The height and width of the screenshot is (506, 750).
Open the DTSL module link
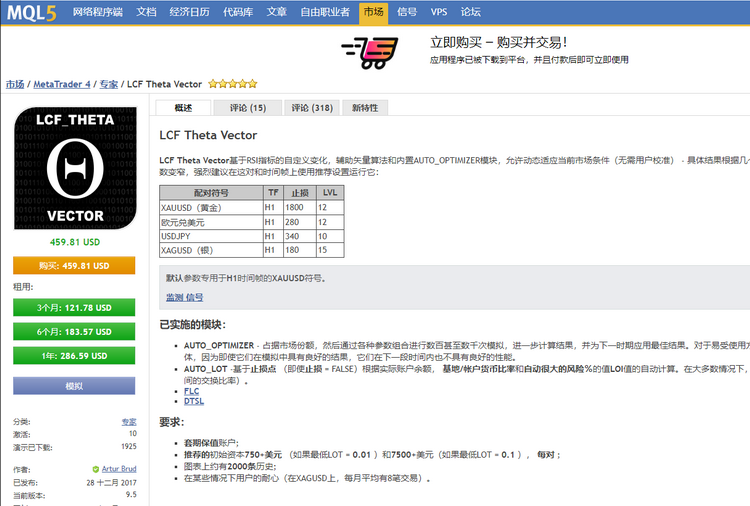click(194, 401)
